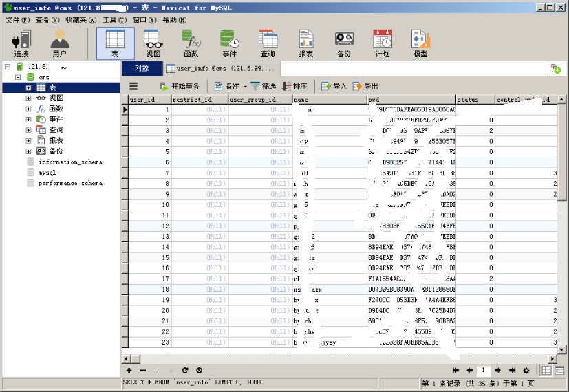The width and height of the screenshot is (569, 392).
Task: Click the 备份 (Backup) toolbar icon
Action: click(x=344, y=44)
